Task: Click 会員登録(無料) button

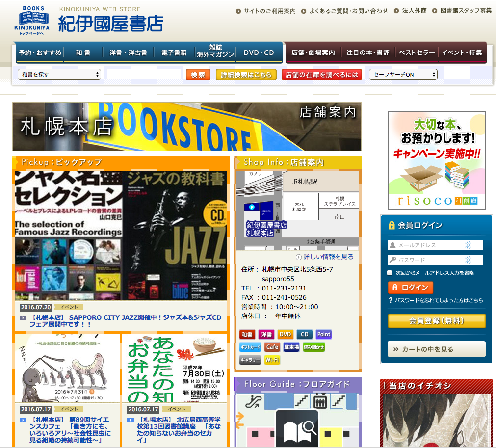Action: (x=437, y=321)
